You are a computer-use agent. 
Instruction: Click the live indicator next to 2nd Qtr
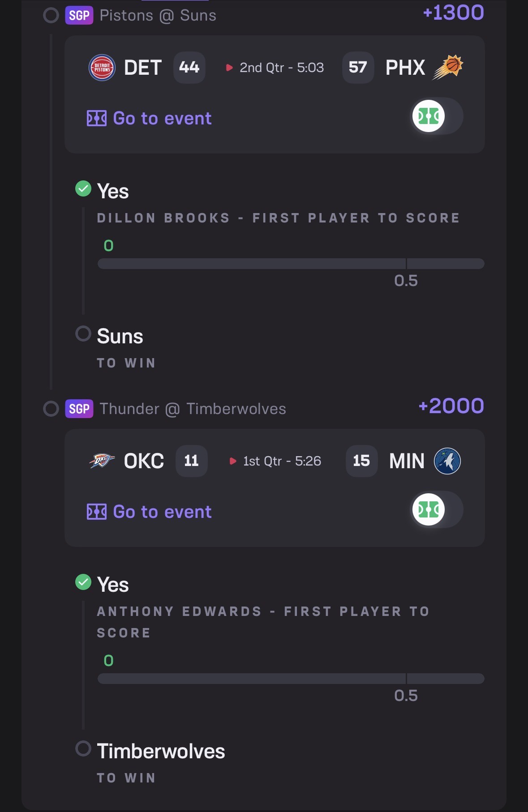point(229,68)
